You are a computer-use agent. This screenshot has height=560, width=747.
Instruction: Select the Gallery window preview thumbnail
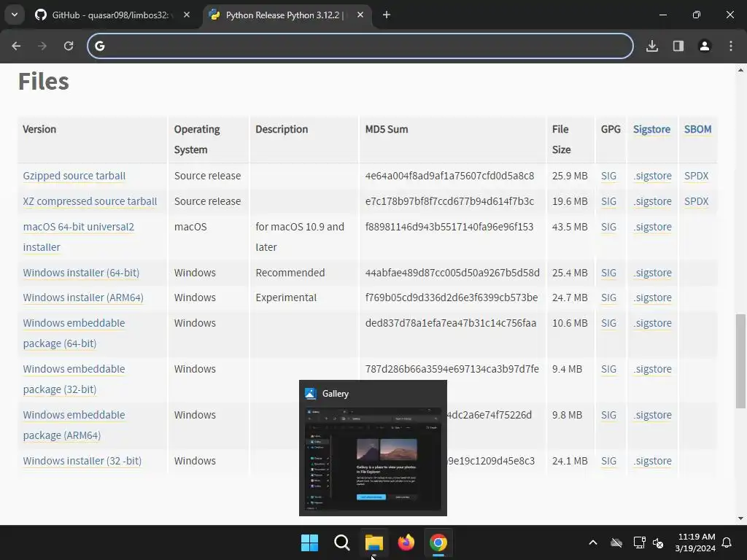pyautogui.click(x=373, y=448)
